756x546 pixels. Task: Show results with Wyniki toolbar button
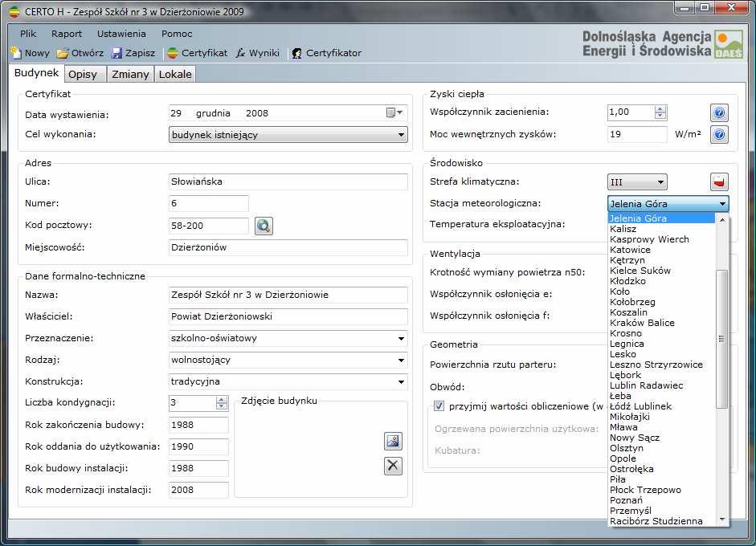tap(258, 53)
